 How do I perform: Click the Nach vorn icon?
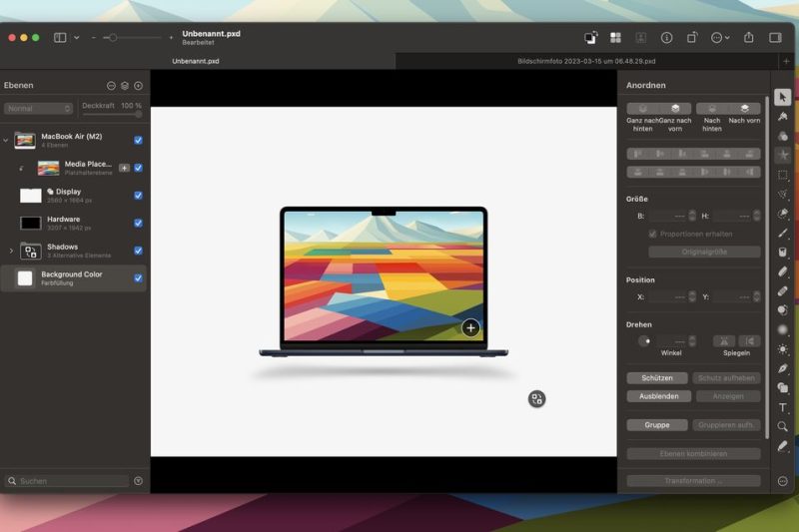(744, 109)
